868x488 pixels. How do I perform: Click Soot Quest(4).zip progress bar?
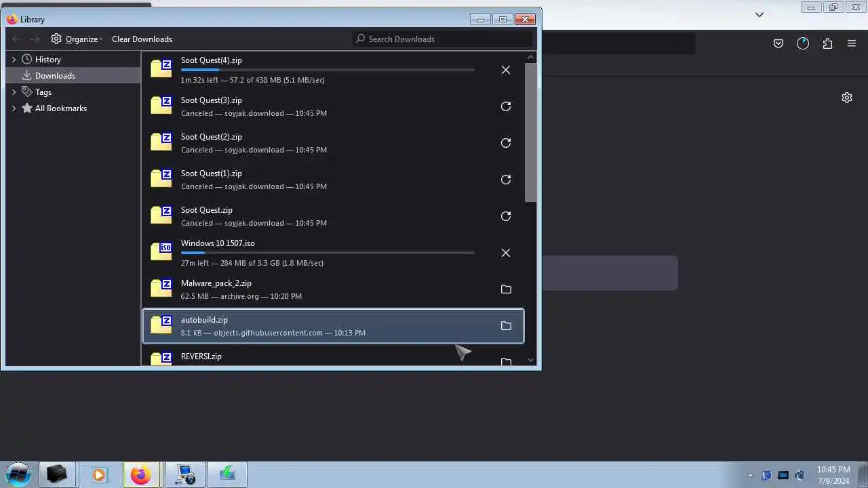tap(328, 70)
